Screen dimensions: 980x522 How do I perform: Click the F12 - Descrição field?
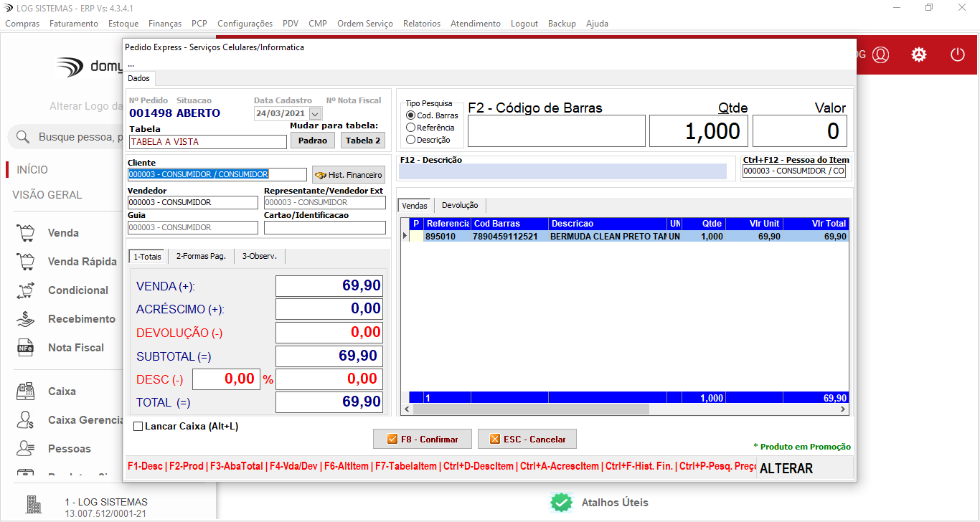[562, 171]
